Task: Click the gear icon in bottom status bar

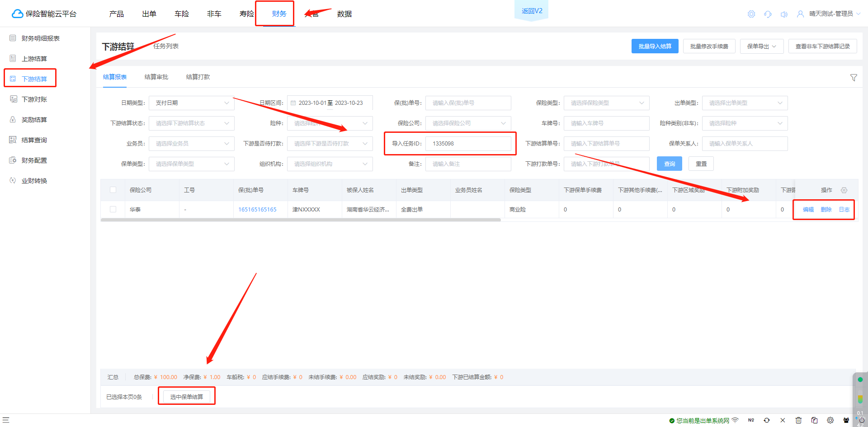Action: coord(830,420)
